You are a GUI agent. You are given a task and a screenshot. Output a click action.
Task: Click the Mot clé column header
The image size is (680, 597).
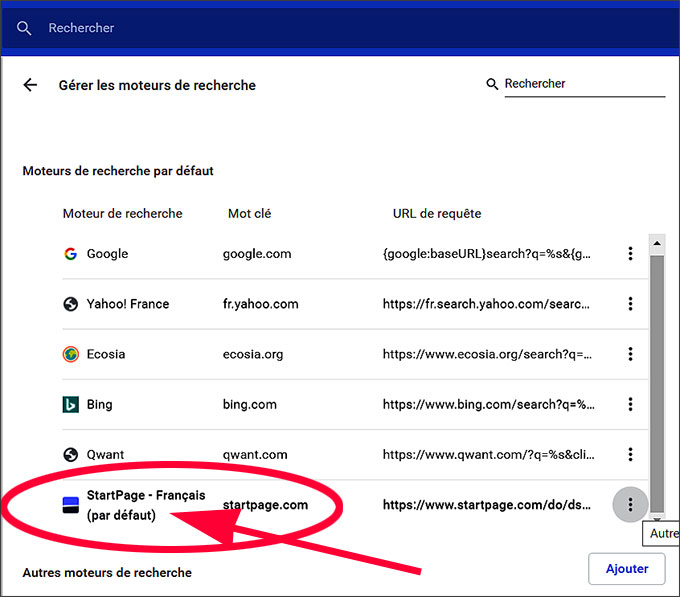click(x=250, y=214)
